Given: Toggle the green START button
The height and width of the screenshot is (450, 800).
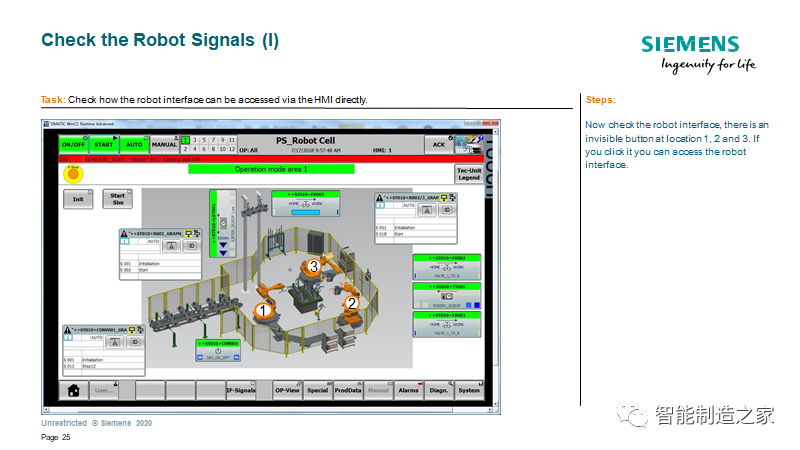Looking at the screenshot, I should coord(104,144).
